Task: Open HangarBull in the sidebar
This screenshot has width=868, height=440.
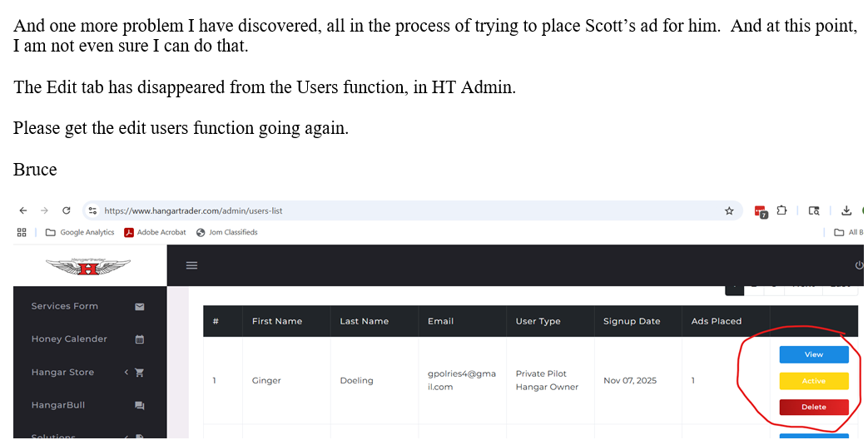Action: coord(58,405)
